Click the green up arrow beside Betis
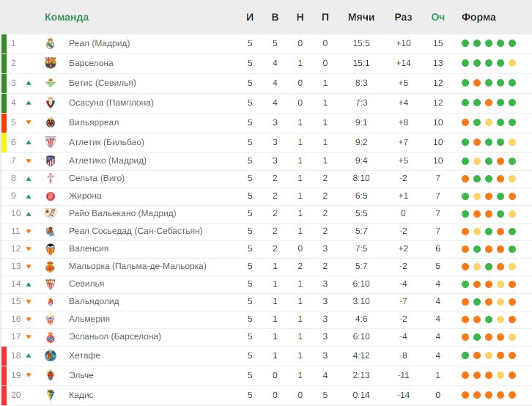This screenshot has height=406, width=532. tap(29, 83)
